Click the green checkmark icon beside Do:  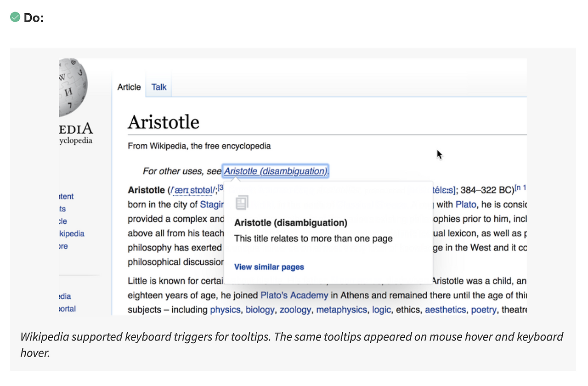point(15,17)
